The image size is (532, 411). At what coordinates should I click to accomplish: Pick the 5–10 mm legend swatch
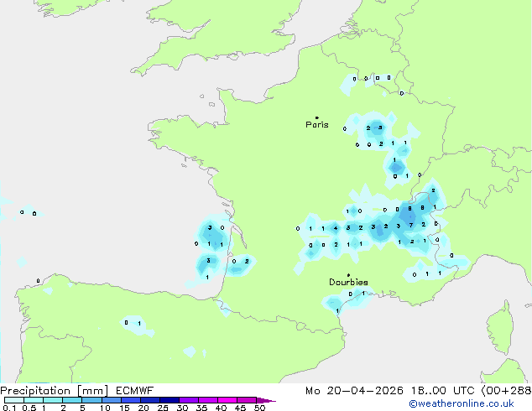click(x=91, y=400)
